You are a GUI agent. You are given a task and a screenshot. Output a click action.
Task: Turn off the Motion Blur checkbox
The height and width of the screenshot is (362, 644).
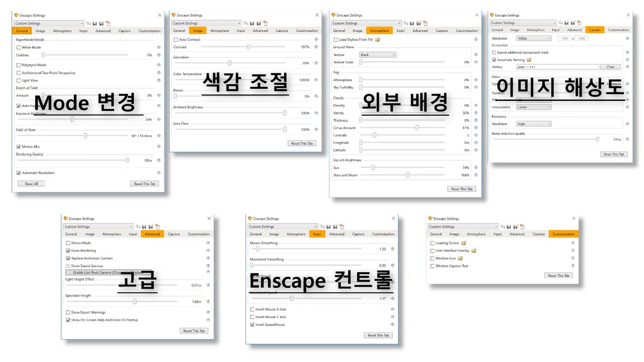(19, 147)
